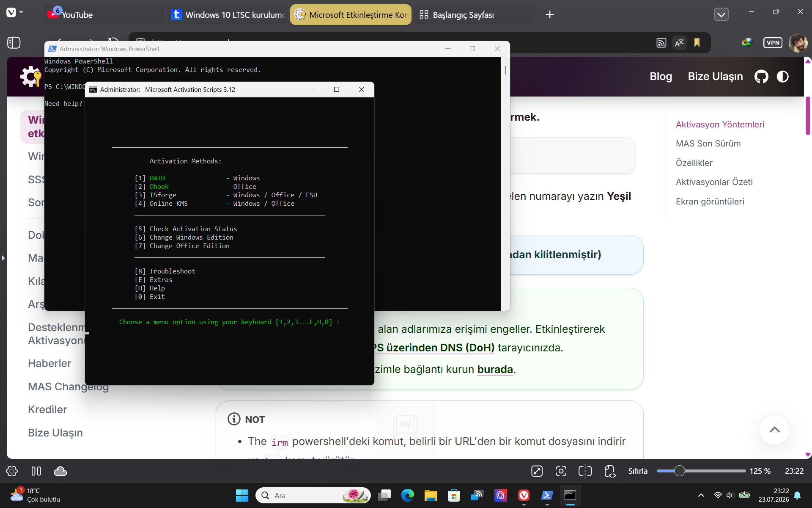Expand the left panel toggle arrow
Viewport: 812px width, 508px height.
pyautogui.click(x=3, y=258)
